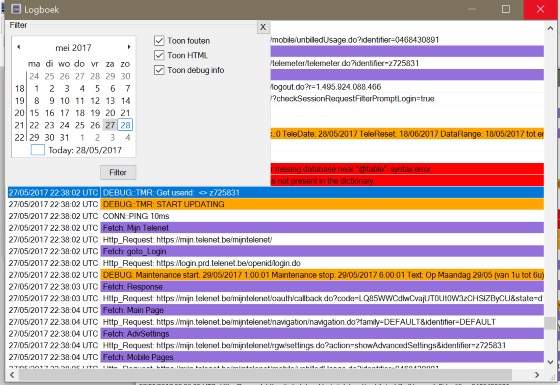Select Http_Request mijn.telenet.be/mijntelenet/ row
The height and width of the screenshot is (385, 560).
[x=276, y=240]
